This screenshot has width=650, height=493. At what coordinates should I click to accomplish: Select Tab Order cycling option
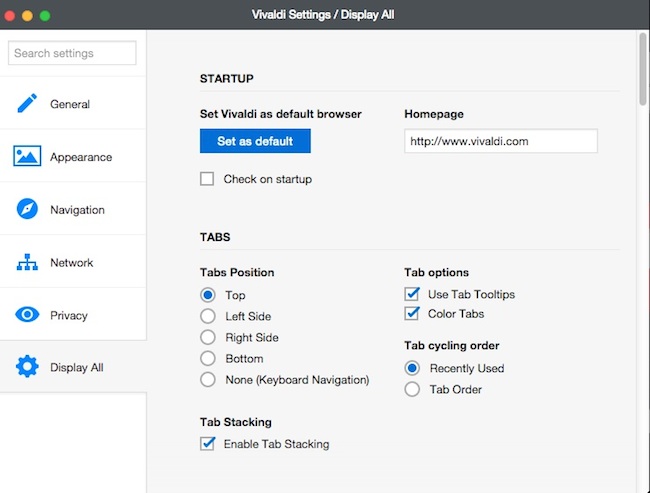tap(412, 389)
